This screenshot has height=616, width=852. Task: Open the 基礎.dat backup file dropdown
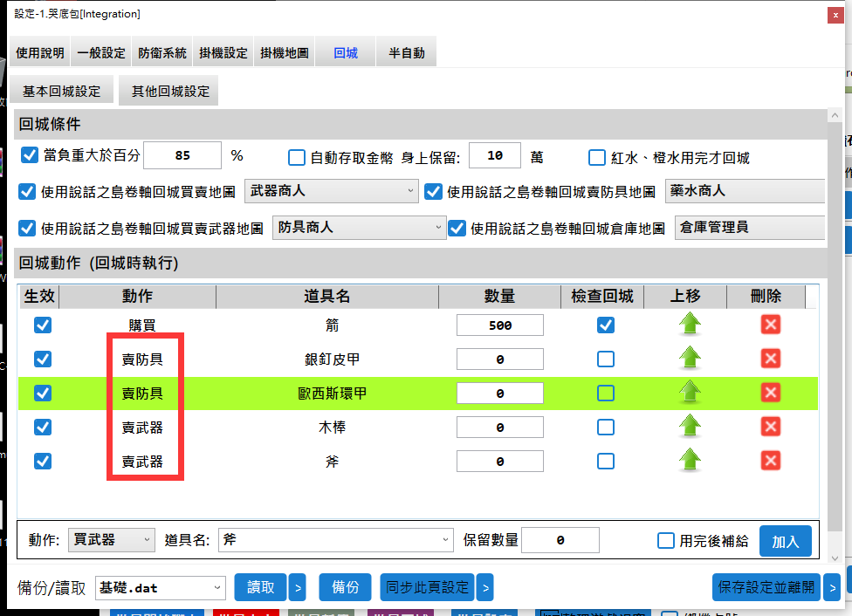[161, 588]
